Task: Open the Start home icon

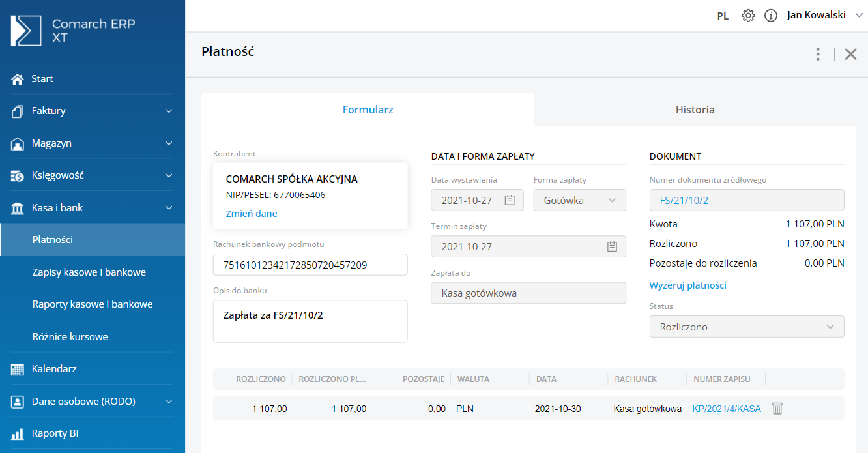Action: (18, 79)
